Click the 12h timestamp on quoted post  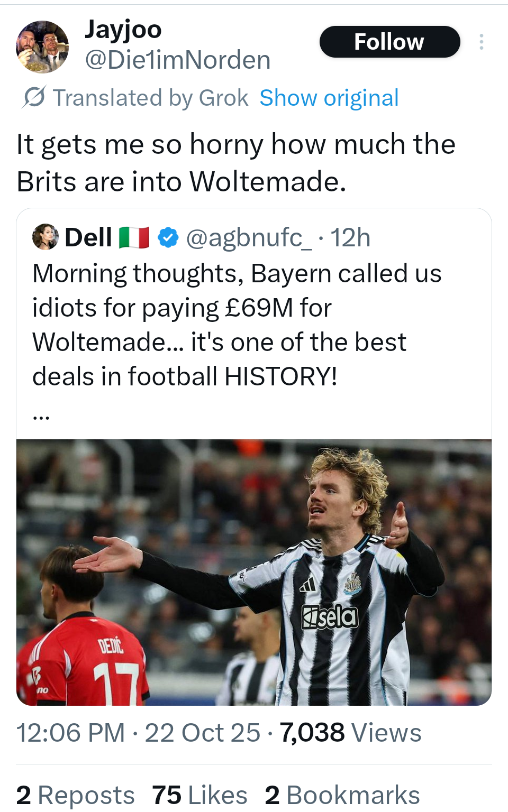click(x=350, y=237)
